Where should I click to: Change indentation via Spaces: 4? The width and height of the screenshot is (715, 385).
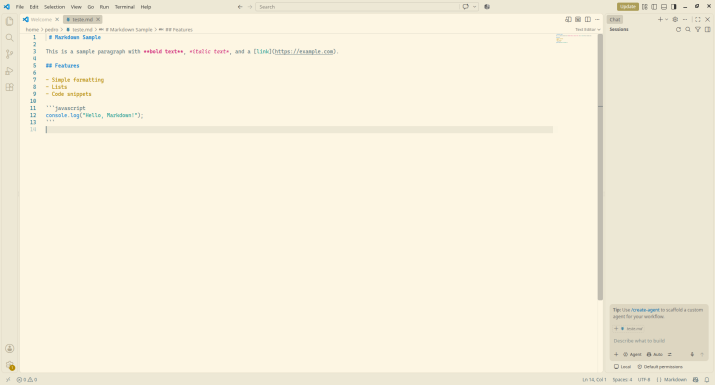[622, 380]
